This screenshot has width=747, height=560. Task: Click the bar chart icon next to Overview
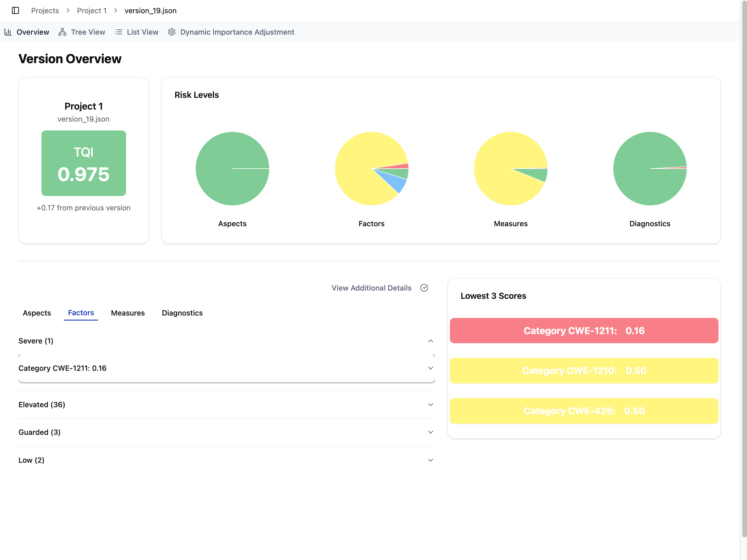pos(8,32)
